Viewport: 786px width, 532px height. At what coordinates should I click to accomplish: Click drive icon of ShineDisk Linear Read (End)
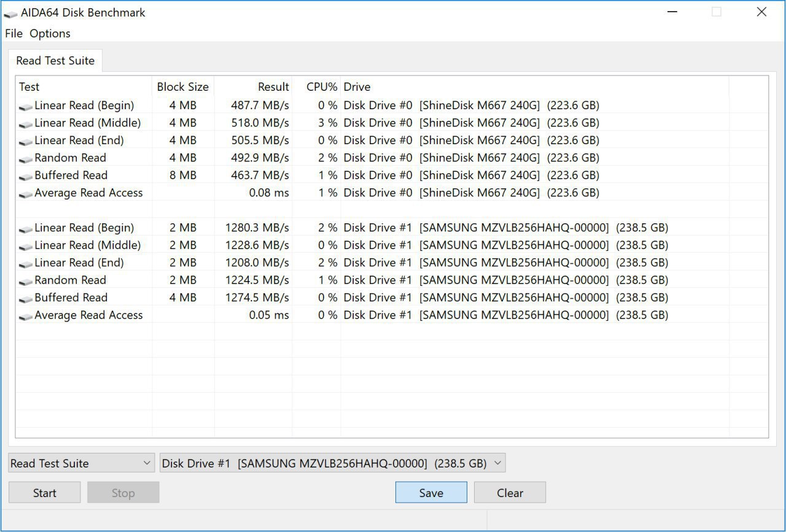point(25,142)
